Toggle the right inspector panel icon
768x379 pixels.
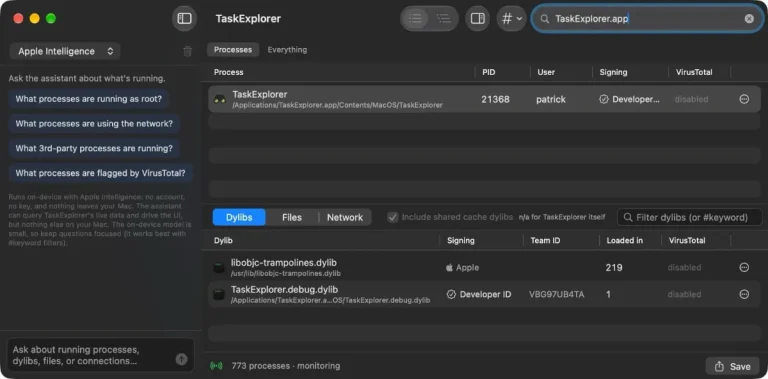point(477,19)
